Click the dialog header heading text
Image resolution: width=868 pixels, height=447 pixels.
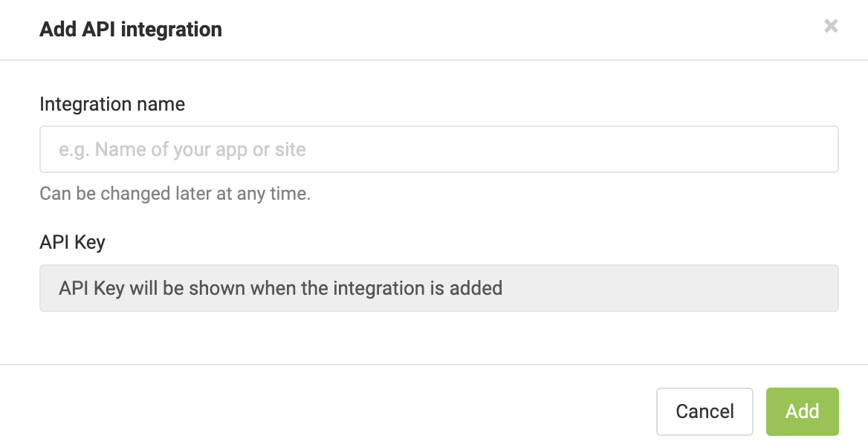[x=131, y=29]
